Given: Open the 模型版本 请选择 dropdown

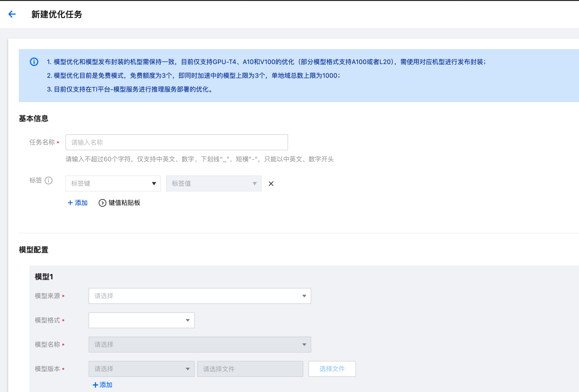Looking at the screenshot, I should point(141,369).
